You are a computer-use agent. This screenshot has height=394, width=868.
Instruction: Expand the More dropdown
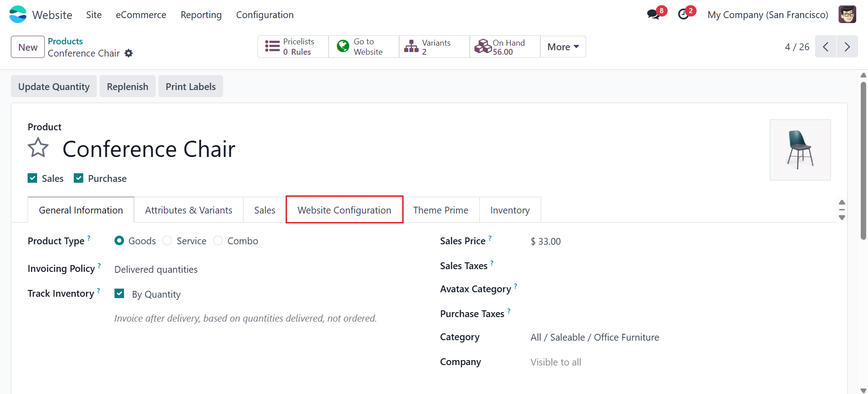[563, 47]
